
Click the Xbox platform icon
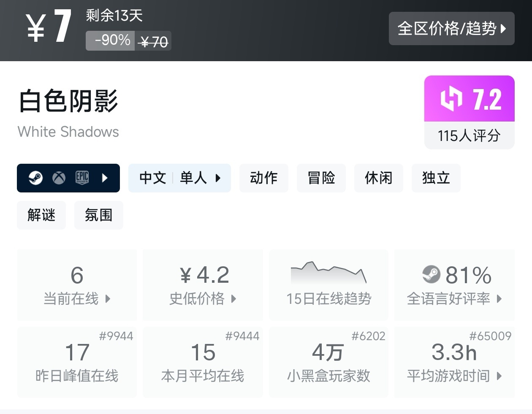click(x=59, y=178)
